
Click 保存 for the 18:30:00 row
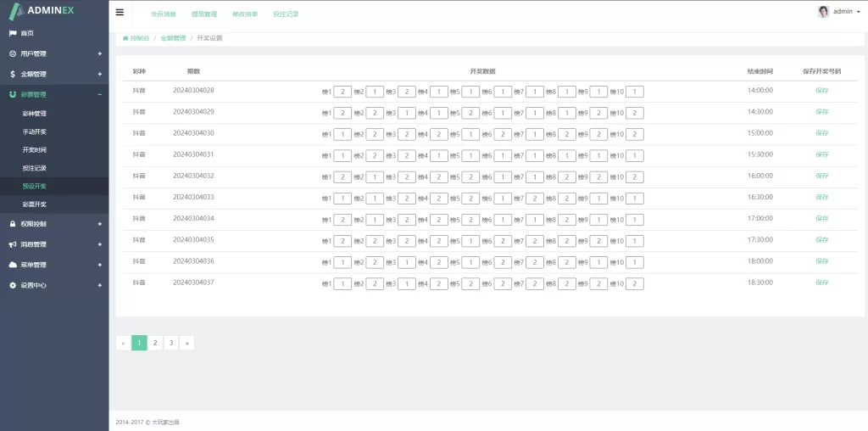[821, 283]
